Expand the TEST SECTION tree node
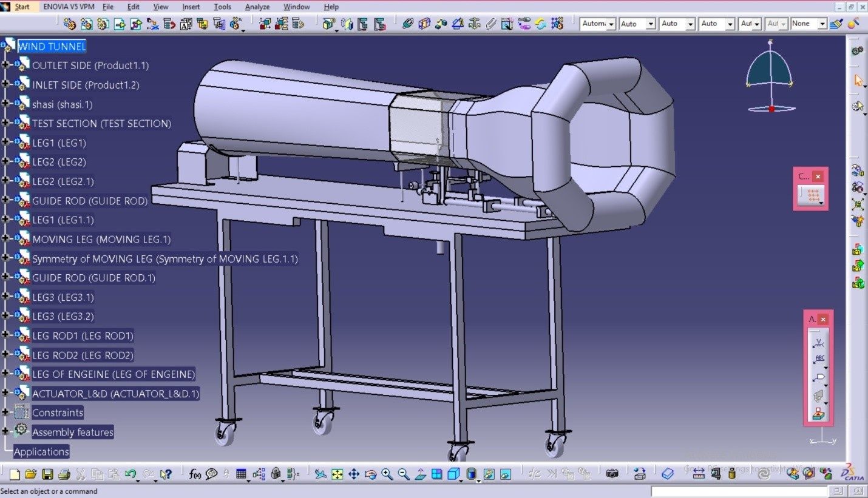 tap(5, 123)
